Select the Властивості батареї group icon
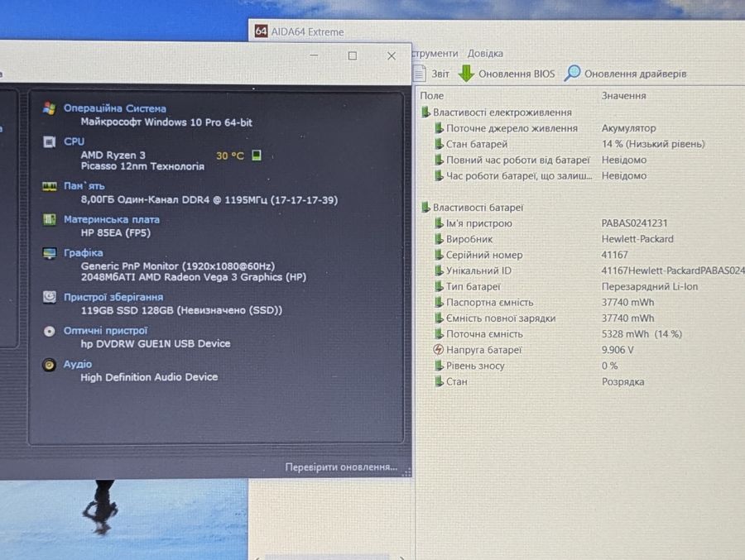 [x=425, y=207]
